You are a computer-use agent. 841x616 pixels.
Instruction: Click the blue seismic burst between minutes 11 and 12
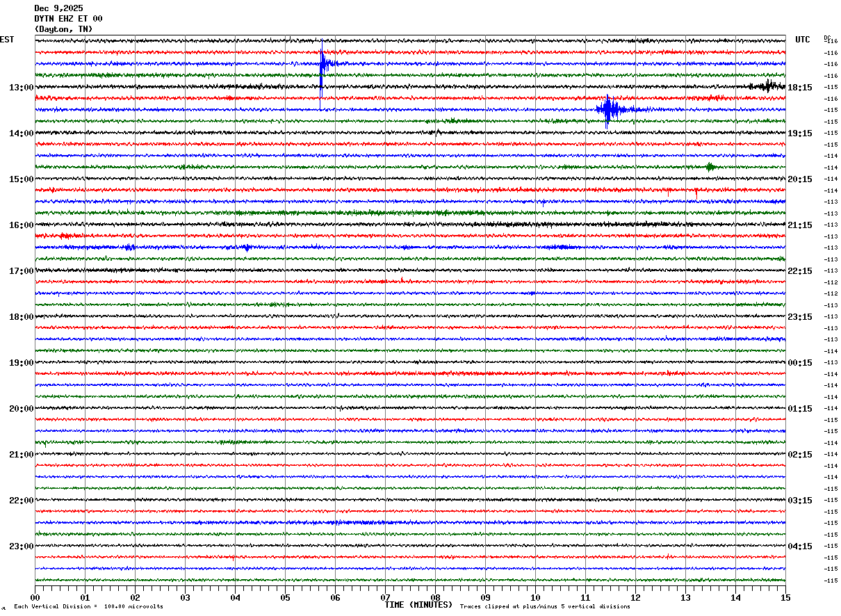(608, 109)
